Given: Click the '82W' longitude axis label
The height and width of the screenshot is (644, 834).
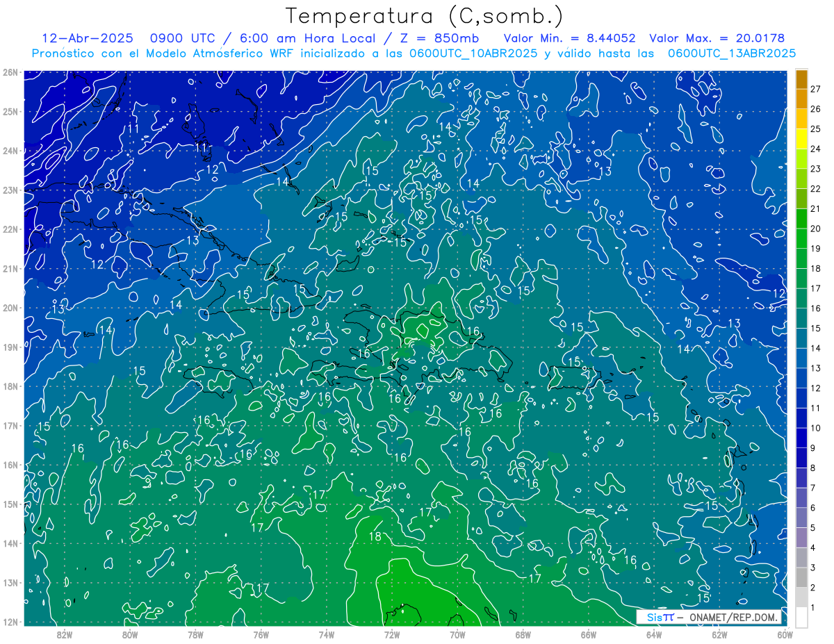Looking at the screenshot, I should 64,634.
